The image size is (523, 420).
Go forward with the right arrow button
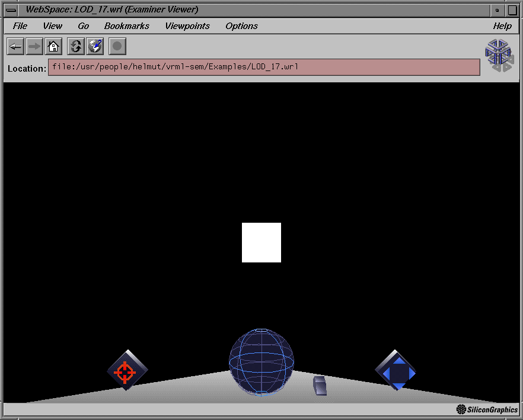click(34, 46)
